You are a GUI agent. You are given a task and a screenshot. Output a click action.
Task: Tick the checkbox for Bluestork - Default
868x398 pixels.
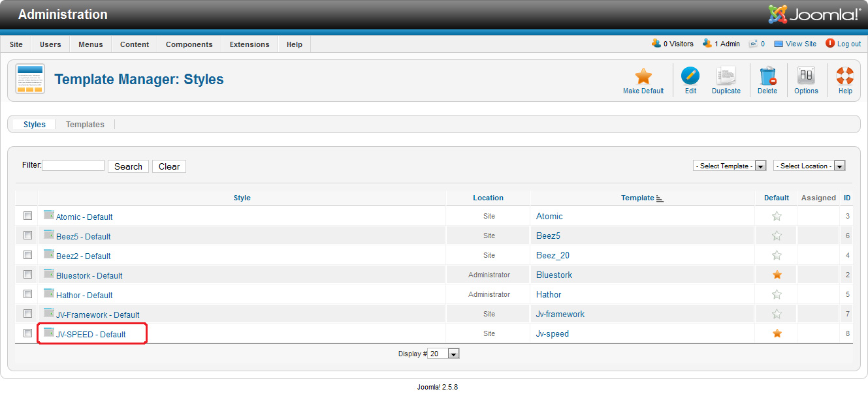[x=27, y=275]
